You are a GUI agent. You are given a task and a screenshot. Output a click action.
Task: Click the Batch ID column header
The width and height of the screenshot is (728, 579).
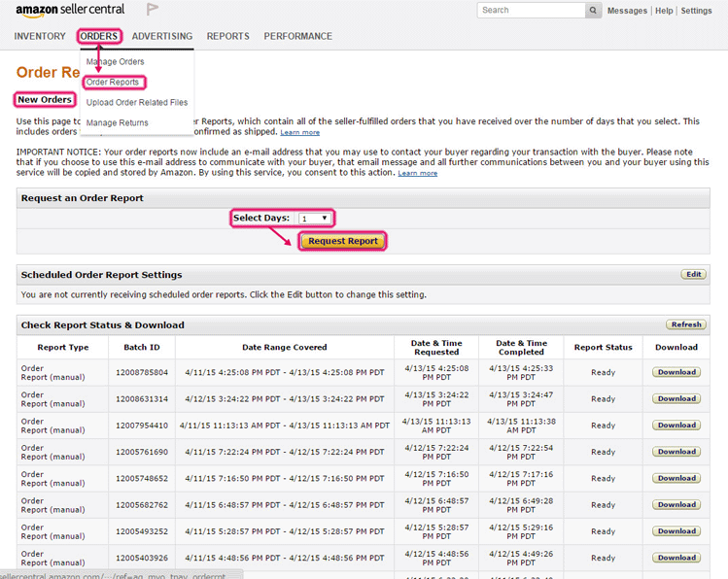coord(142,347)
